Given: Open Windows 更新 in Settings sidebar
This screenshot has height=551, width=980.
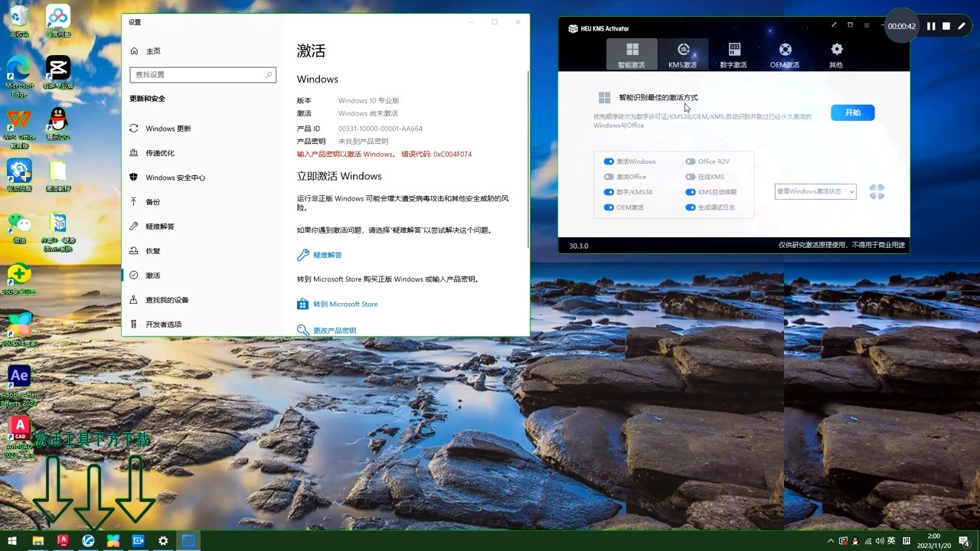Looking at the screenshot, I should 160,129.
